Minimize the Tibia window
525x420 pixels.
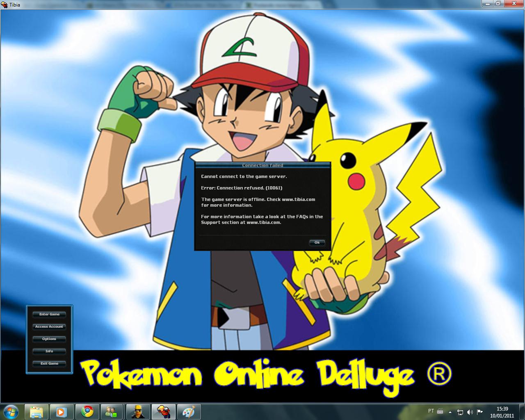tap(488, 4)
